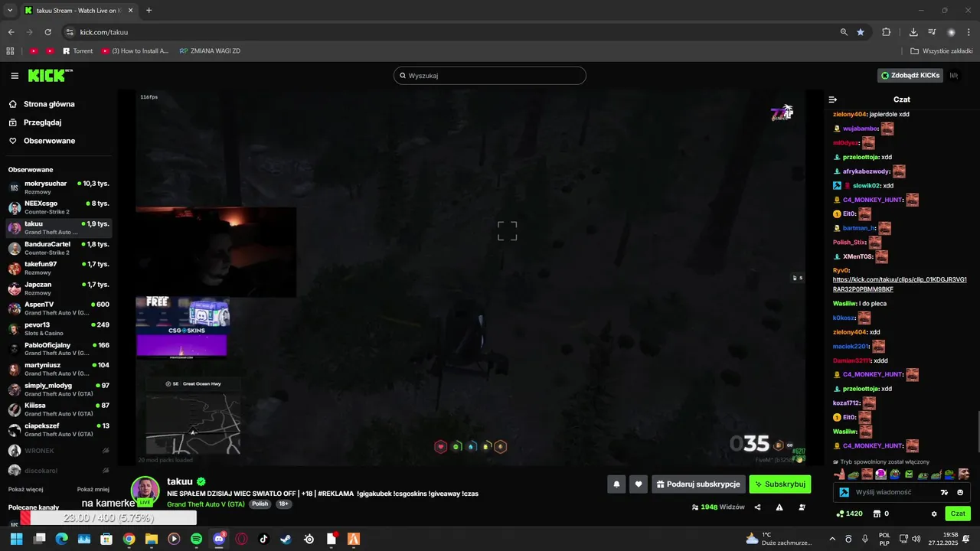This screenshot has height=551, width=980.
Task: Open a new tab with the plus button
Action: coord(149,11)
